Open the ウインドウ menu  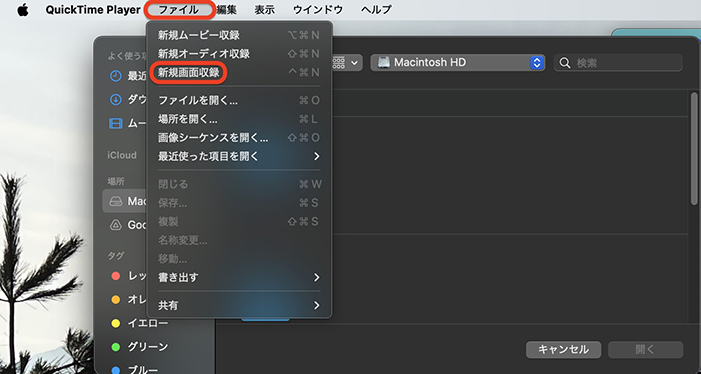[318, 9]
